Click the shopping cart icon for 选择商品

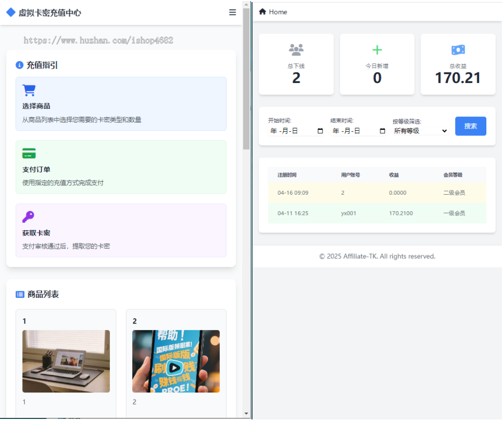(29, 90)
